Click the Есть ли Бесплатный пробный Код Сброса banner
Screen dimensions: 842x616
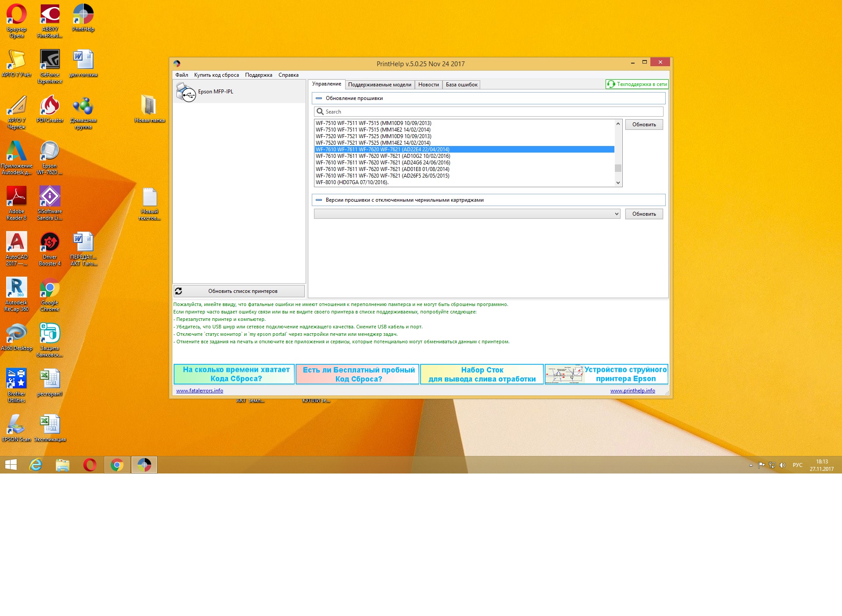(x=358, y=374)
